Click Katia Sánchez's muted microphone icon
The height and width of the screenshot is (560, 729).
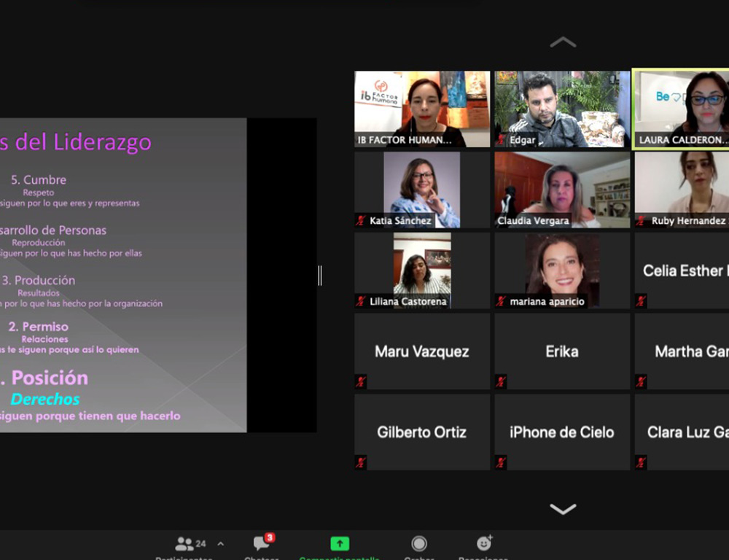(x=361, y=220)
